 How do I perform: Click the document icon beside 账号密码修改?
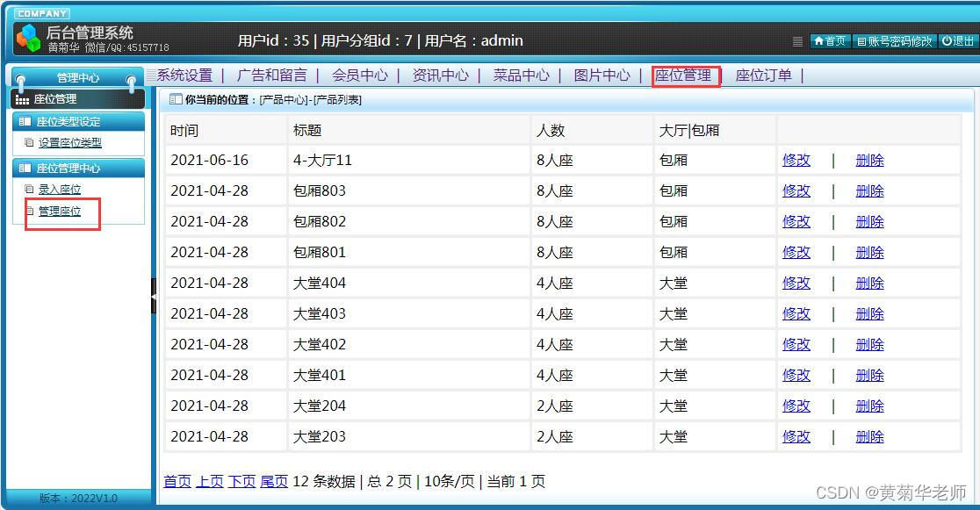point(861,41)
